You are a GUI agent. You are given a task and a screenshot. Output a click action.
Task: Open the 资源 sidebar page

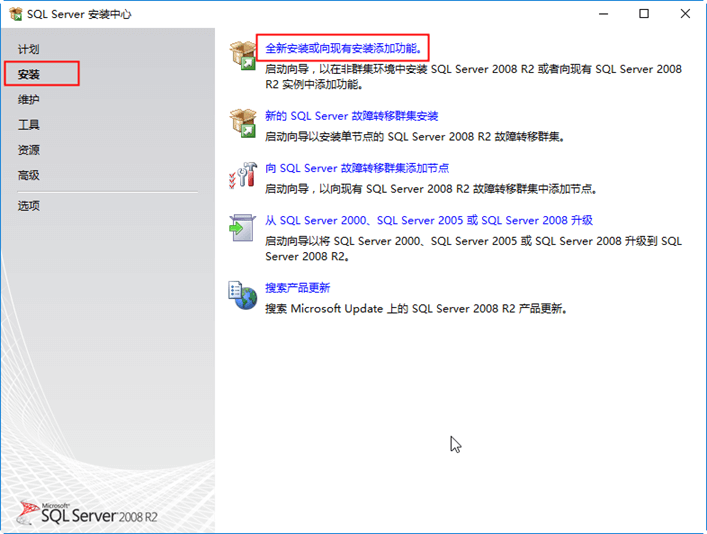pos(28,150)
